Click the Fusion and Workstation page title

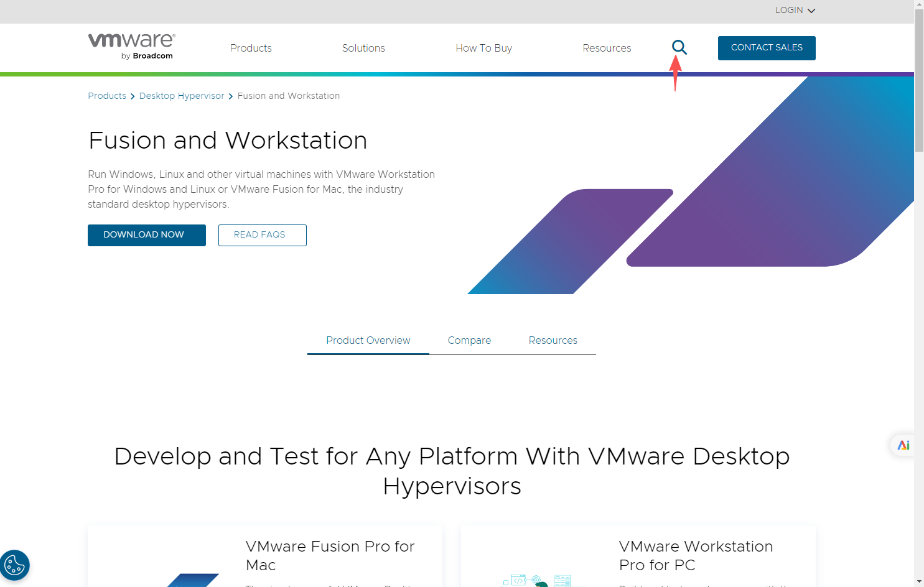pos(228,141)
